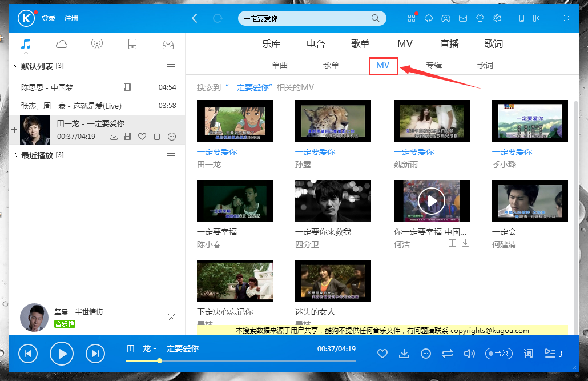Open the app tools grid icon

point(412,18)
